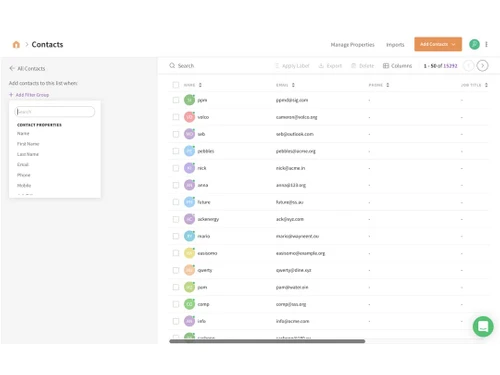Open Imports page

coord(395,44)
